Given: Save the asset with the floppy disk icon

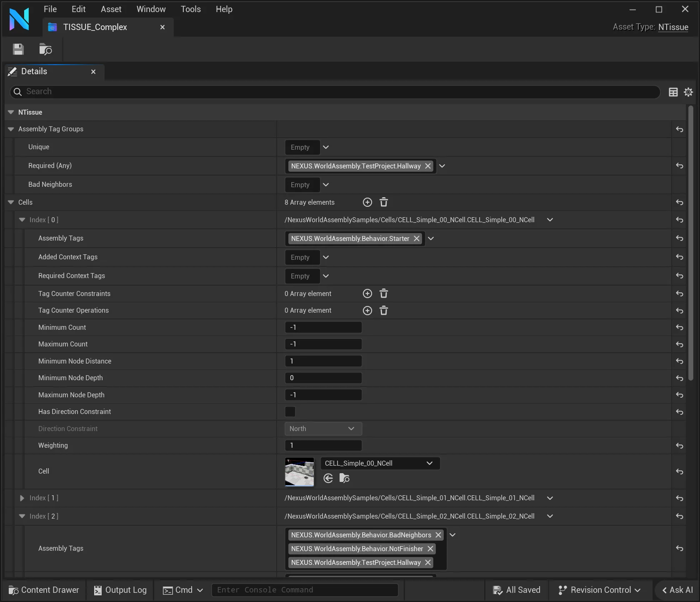Looking at the screenshot, I should coord(18,50).
